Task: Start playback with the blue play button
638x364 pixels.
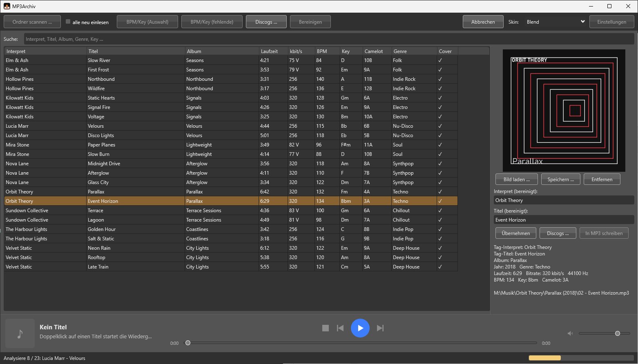Action: (x=360, y=328)
